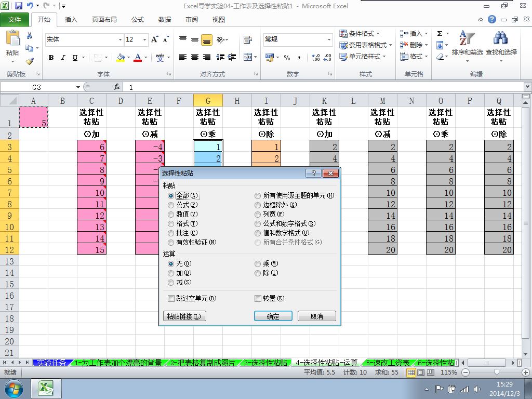Click the Increase Font Size icon
Image resolution: width=532 pixels, height=399 pixels.
155,39
